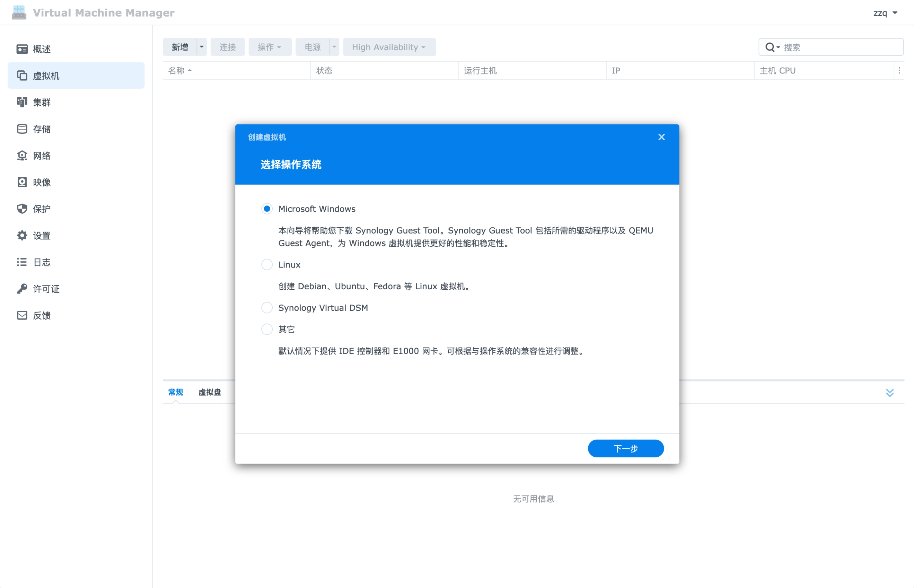This screenshot has width=914, height=588.
Task: Switch to the 常规 tab
Action: pyautogui.click(x=176, y=392)
